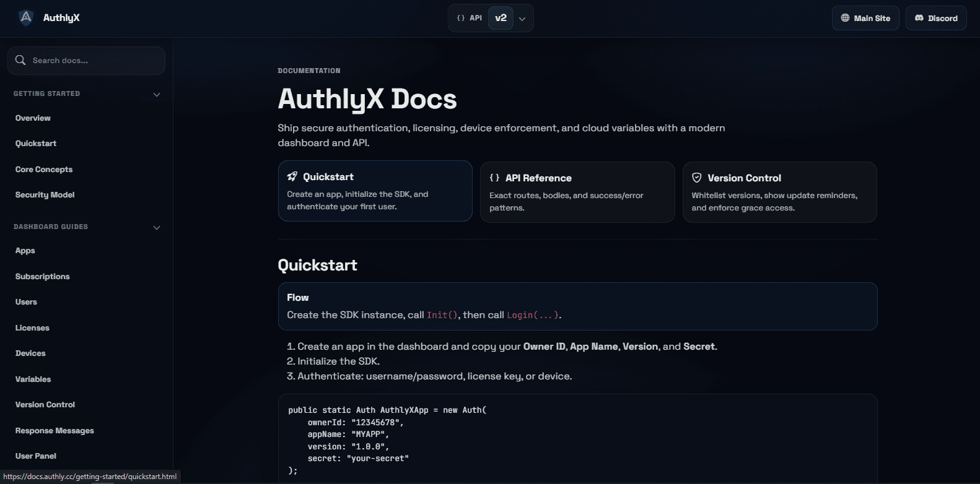This screenshot has height=484, width=980.
Task: Open Overview in the sidebar
Action: tap(33, 118)
